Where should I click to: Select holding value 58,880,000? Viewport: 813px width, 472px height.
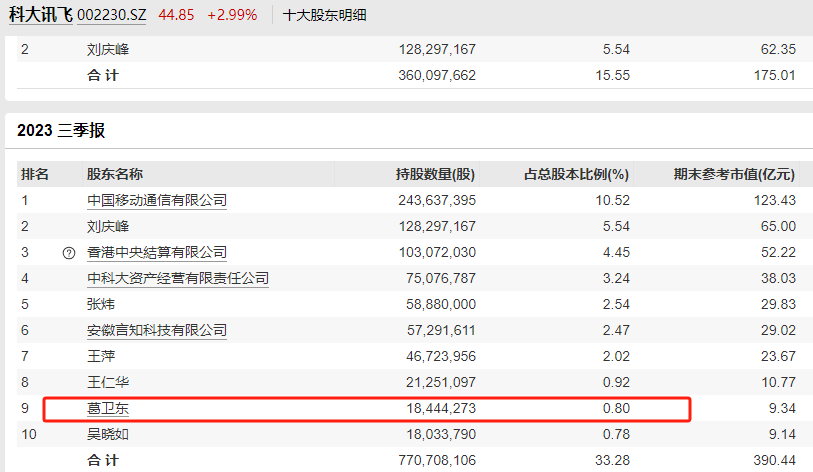tap(441, 304)
